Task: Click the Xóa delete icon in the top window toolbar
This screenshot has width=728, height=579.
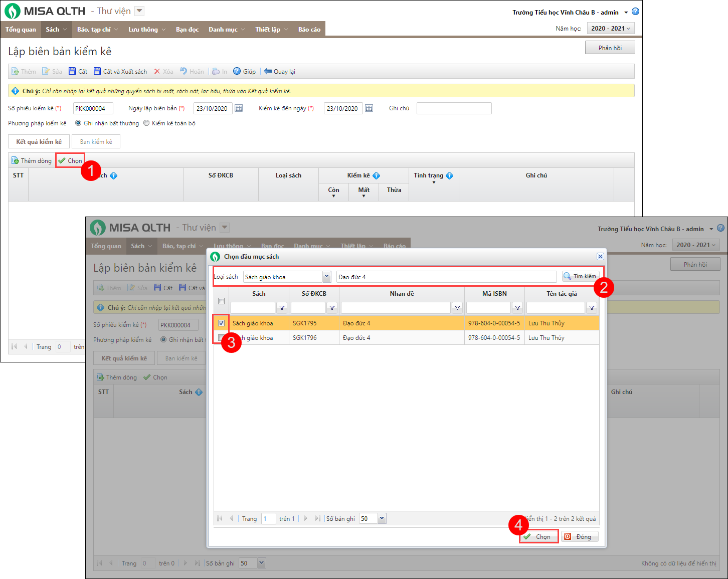Action: tap(157, 71)
